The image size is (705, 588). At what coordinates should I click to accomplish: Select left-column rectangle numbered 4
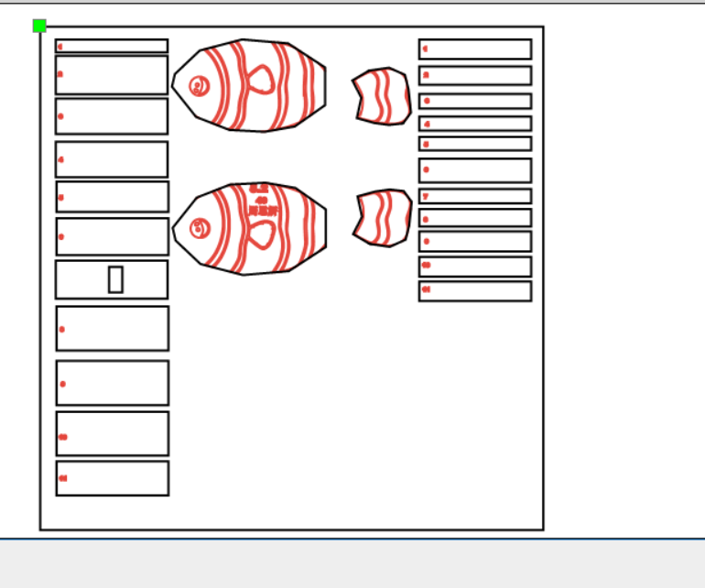coord(112,159)
